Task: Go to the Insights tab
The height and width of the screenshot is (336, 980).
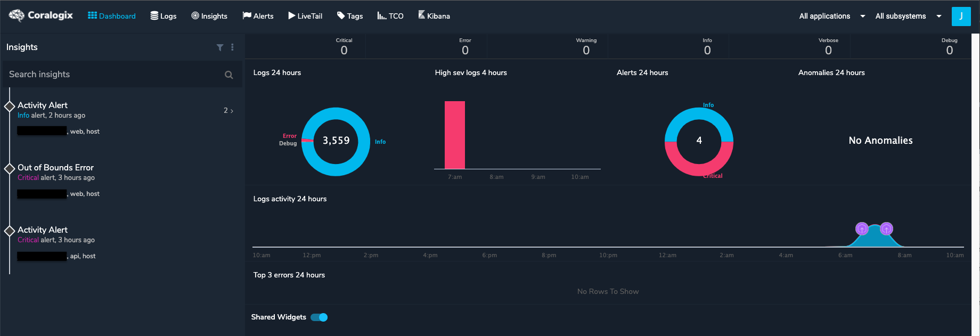Action: [x=209, y=16]
